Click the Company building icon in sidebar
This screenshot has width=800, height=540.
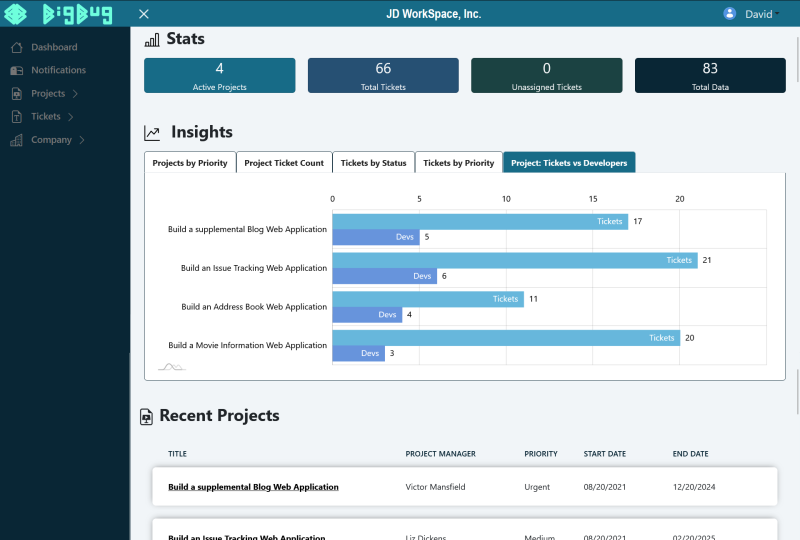coord(17,140)
